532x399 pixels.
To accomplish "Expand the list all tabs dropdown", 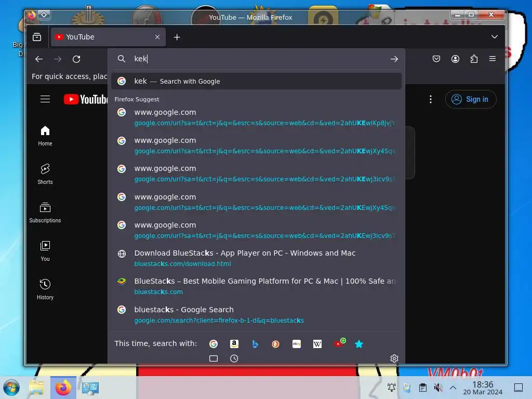I will [x=495, y=37].
